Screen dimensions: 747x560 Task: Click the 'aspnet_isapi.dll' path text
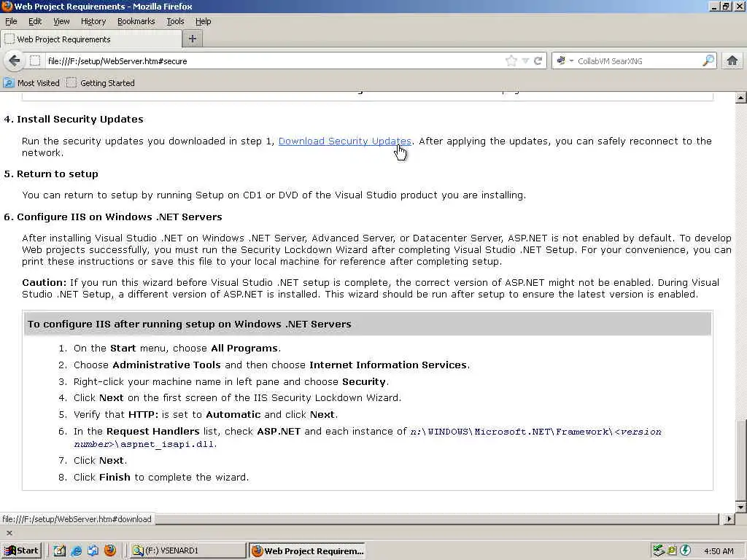pos(169,444)
